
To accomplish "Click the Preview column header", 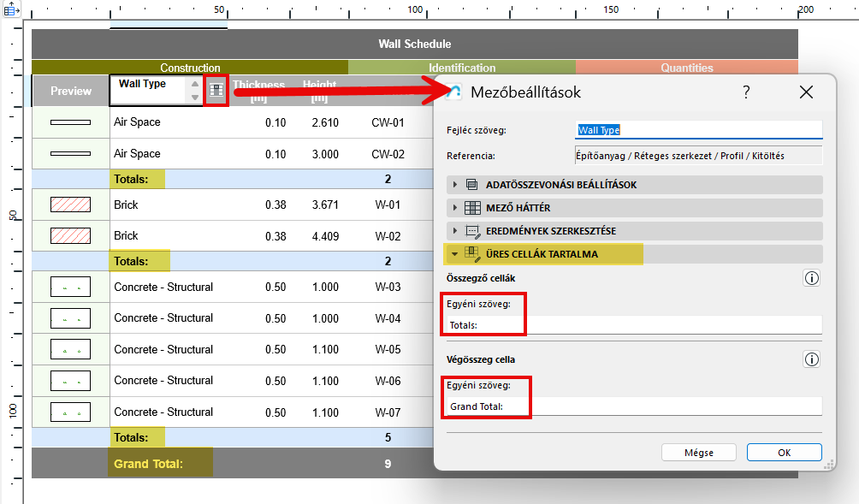I will [x=71, y=91].
